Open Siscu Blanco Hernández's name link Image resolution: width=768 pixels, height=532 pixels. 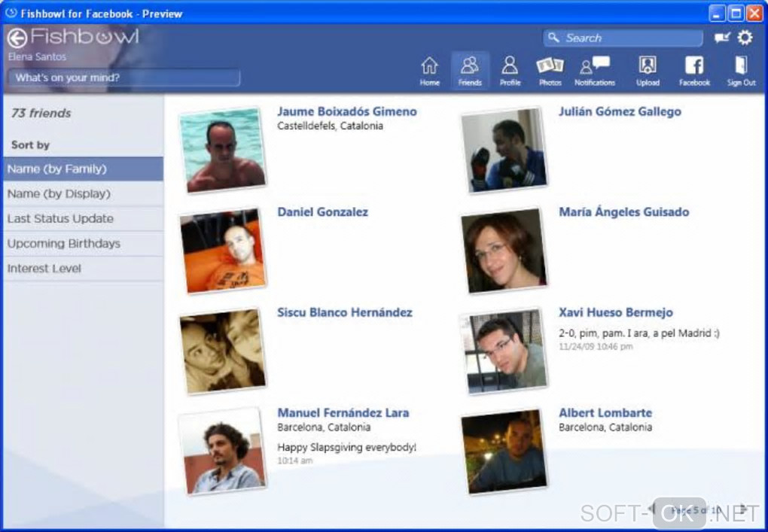click(344, 312)
